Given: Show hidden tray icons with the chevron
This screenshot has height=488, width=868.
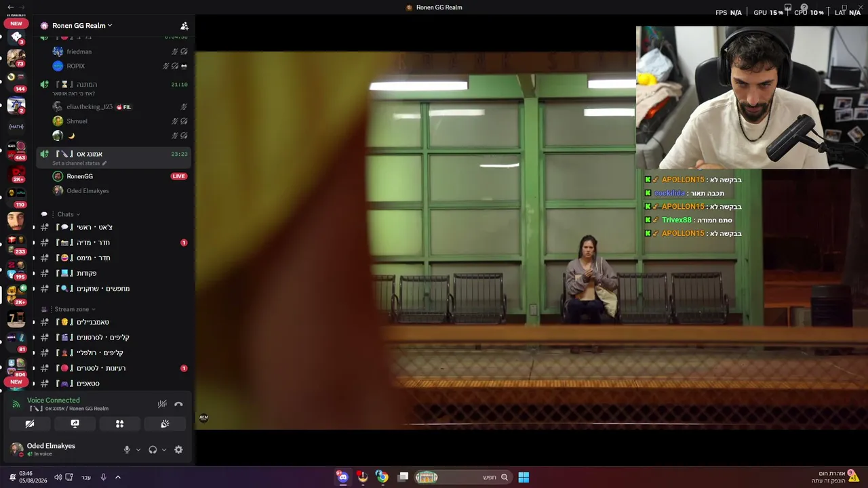Looking at the screenshot, I should (x=118, y=477).
